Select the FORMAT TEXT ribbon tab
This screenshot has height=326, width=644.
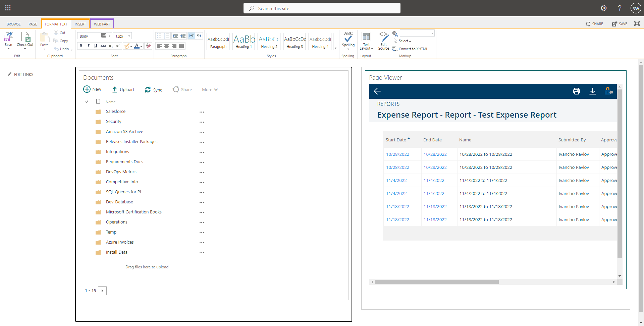tap(56, 24)
